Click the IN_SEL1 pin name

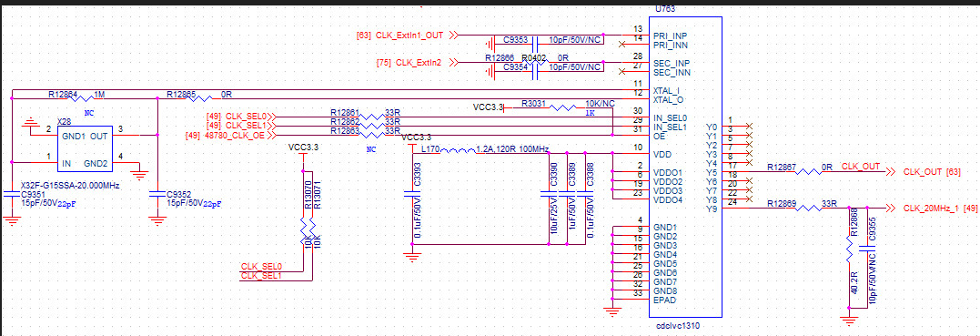670,127
